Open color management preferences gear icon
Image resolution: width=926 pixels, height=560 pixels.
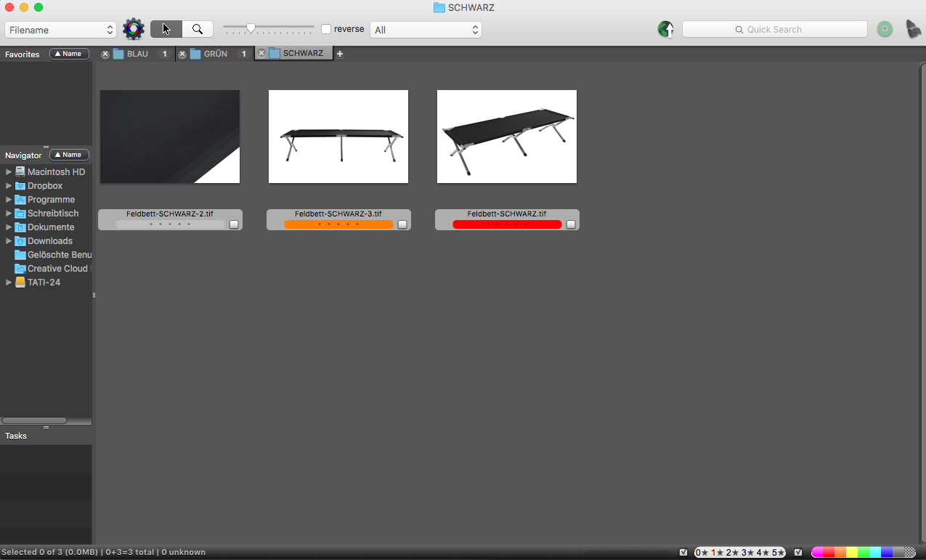click(134, 29)
